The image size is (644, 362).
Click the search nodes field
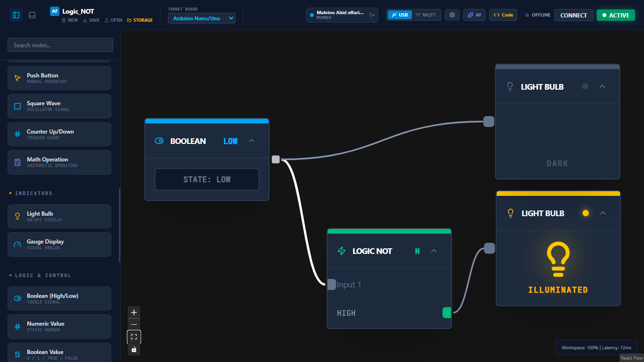(x=60, y=45)
